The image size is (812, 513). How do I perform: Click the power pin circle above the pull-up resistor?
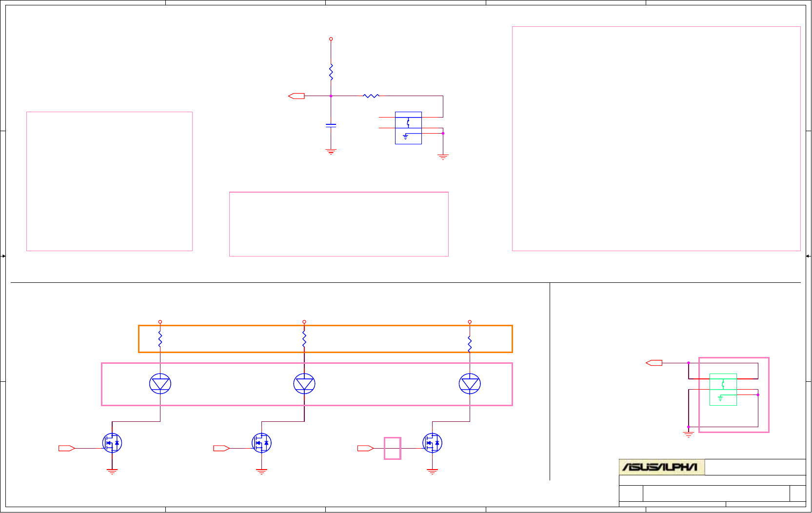click(331, 39)
